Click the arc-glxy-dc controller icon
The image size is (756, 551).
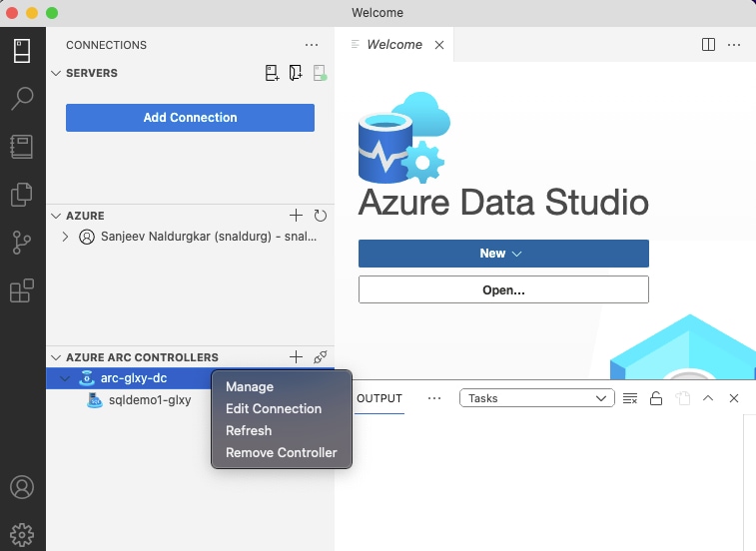point(87,378)
